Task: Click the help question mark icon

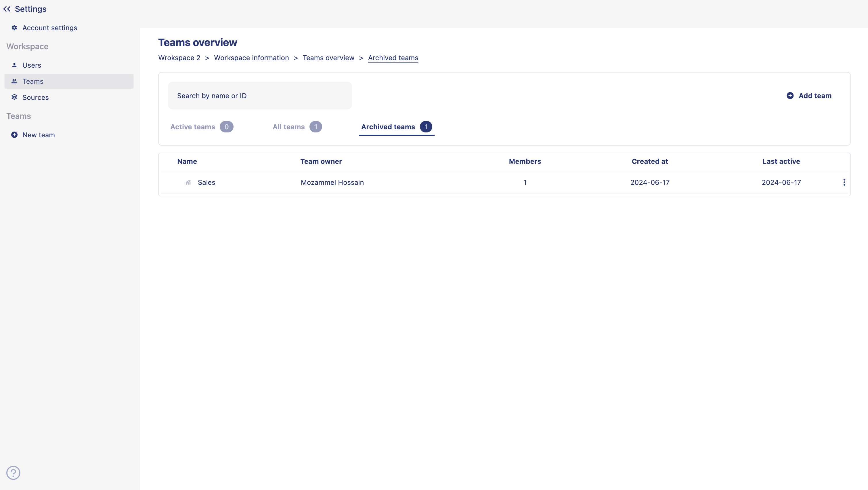Action: point(14,472)
